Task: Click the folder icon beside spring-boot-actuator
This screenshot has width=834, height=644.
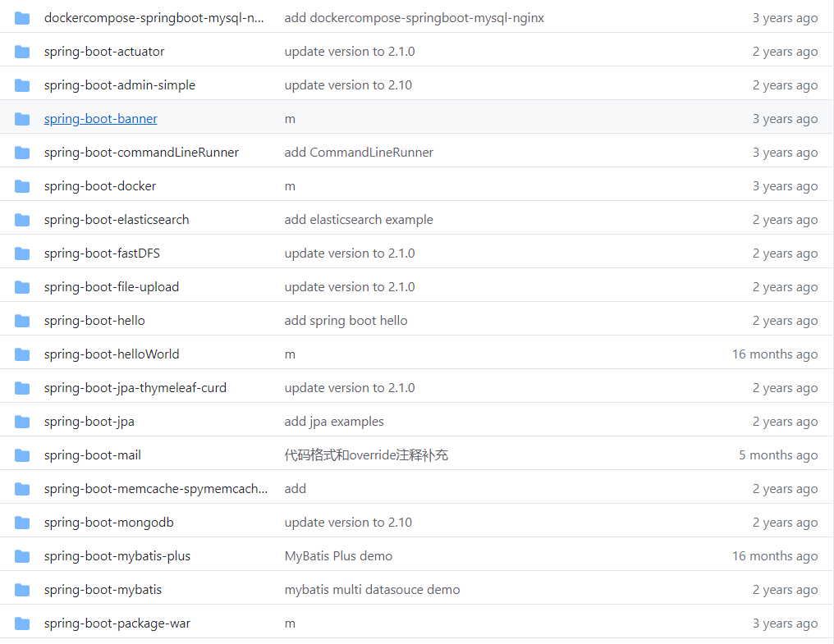Action: (x=22, y=52)
